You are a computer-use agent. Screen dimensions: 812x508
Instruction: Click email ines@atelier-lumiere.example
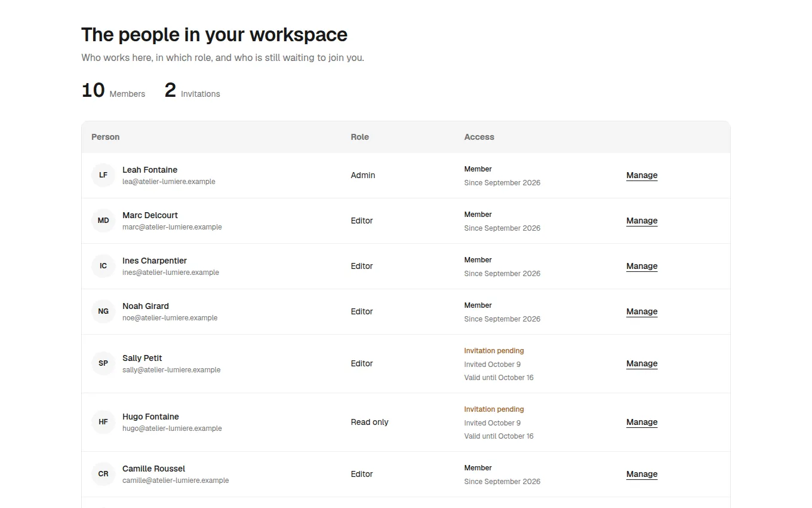tap(171, 273)
